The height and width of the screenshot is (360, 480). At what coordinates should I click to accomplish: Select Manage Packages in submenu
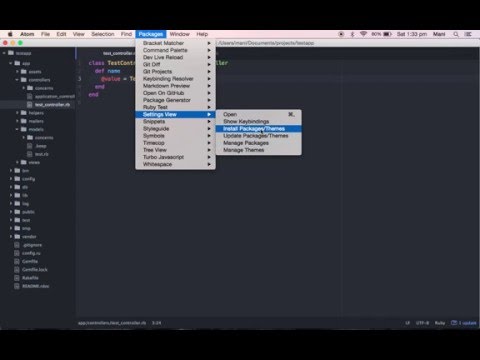point(259,143)
